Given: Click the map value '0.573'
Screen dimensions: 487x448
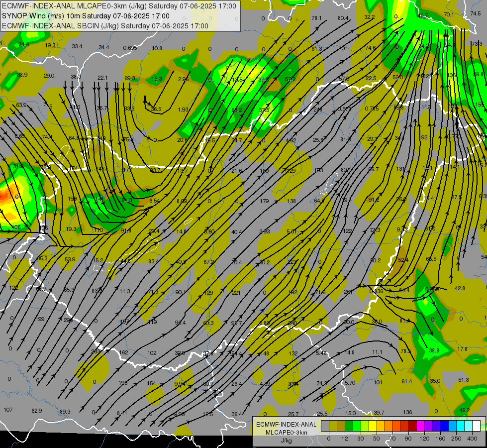Looking at the screenshot, I should [x=345, y=109].
